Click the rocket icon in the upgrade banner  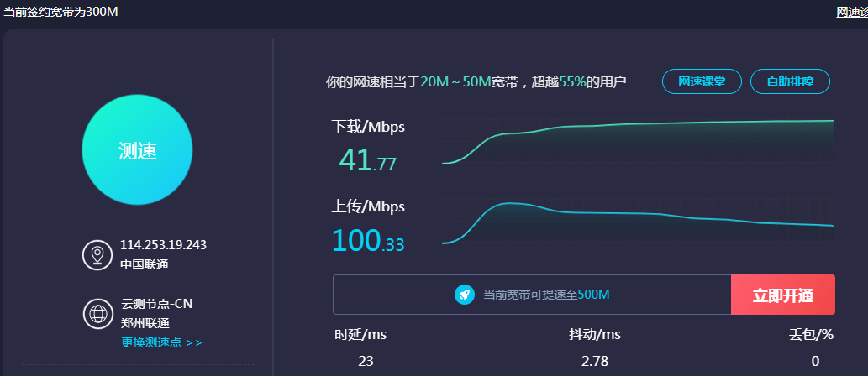(x=465, y=295)
